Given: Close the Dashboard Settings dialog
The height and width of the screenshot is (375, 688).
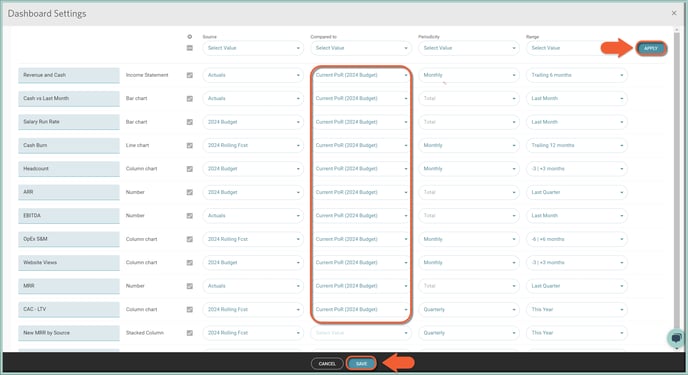Looking at the screenshot, I should click(674, 13).
